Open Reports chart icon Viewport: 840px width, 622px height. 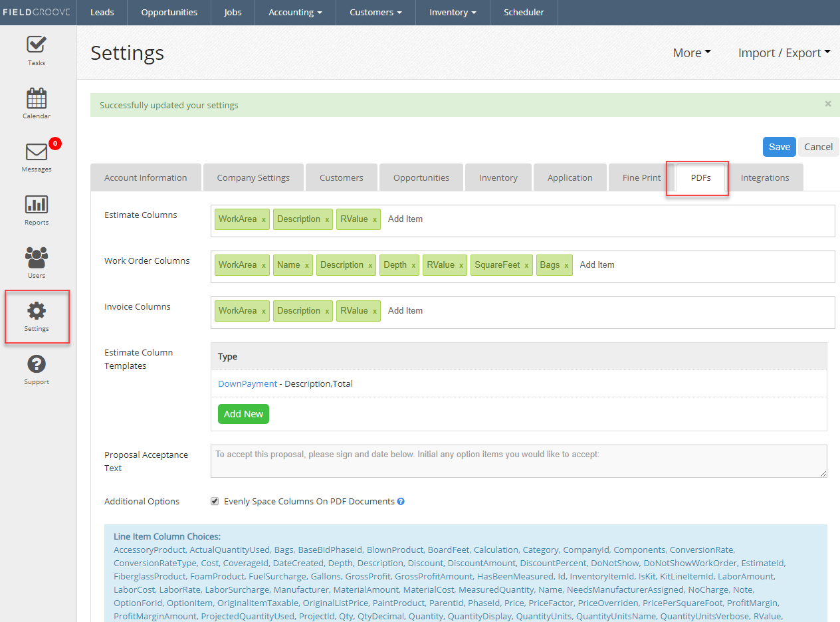click(37, 205)
